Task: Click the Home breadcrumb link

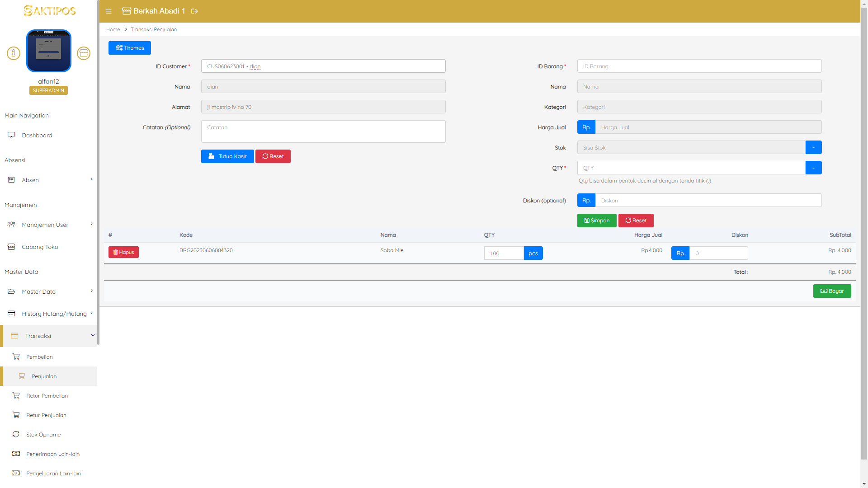Action: (113, 29)
